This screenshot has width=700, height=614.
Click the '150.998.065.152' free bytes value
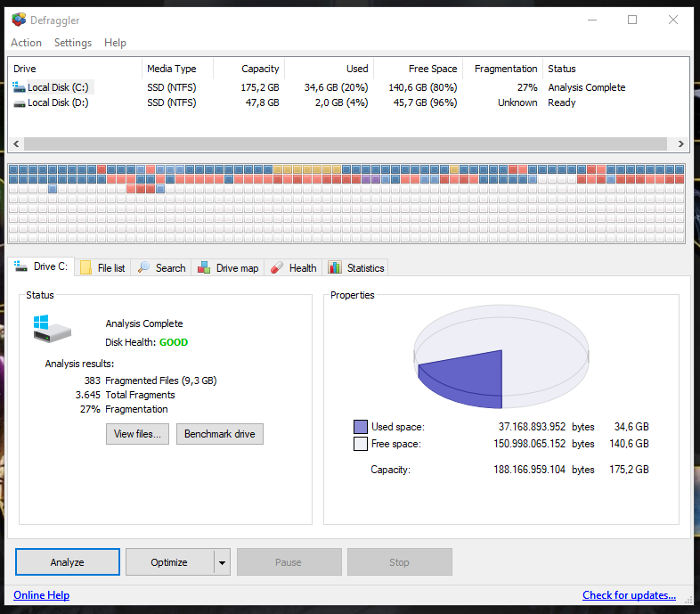pos(530,444)
